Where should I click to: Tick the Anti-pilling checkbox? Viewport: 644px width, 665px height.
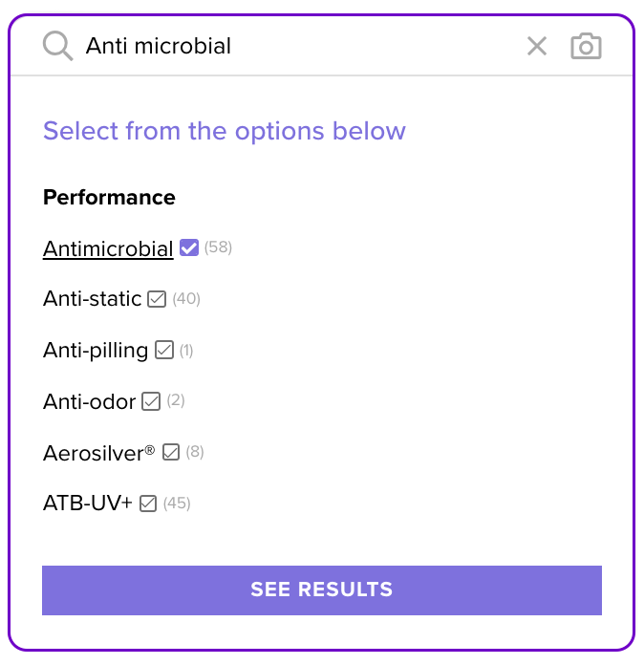[164, 351]
